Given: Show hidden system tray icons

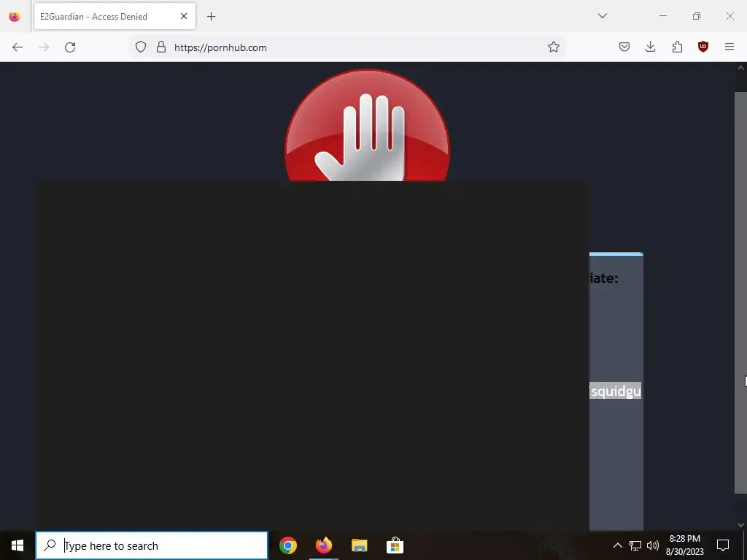Looking at the screenshot, I should (617, 545).
